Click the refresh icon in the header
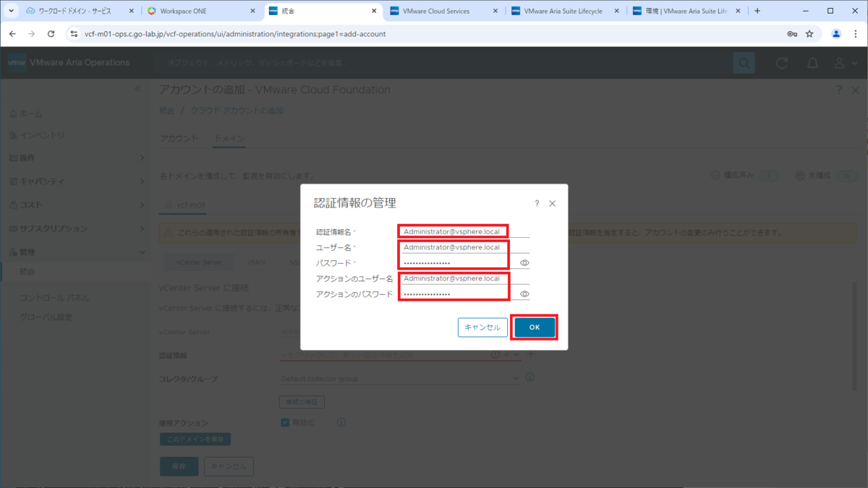Screen dimensions: 868x488 782,64
